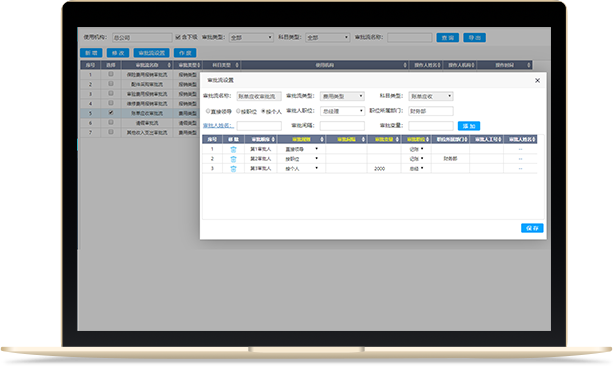Screen dimensions: 613x366
Task: Delete the first approver row via trash icon
Action: click(x=233, y=149)
